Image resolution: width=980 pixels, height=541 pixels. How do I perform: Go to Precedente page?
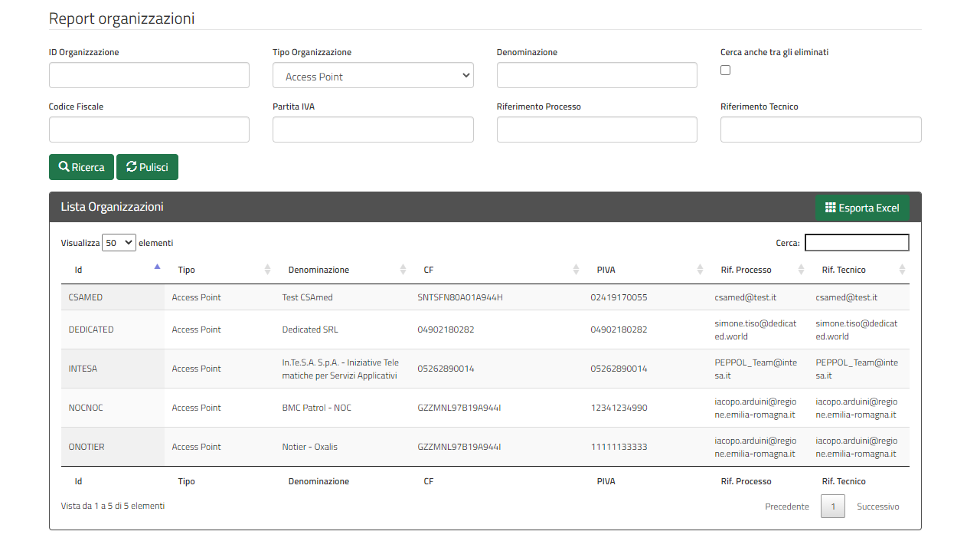click(x=787, y=507)
